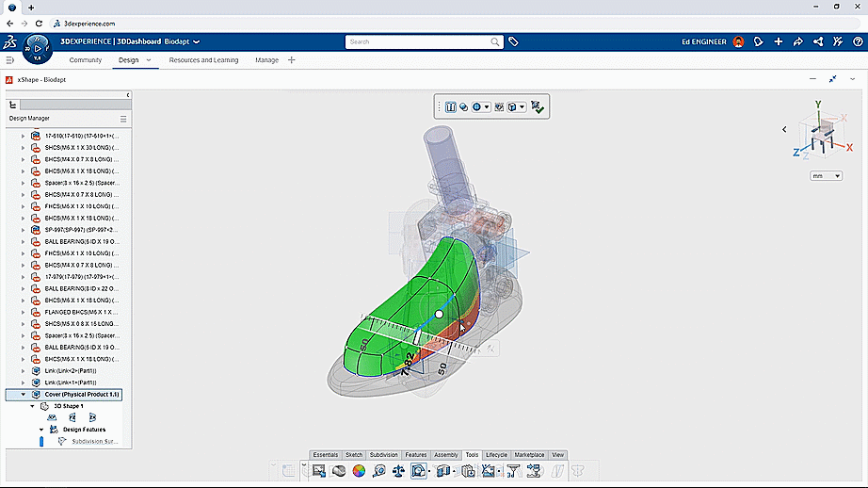Click the green checkmark confirm icon
Viewport: 868px width, 488px height.
(538, 107)
